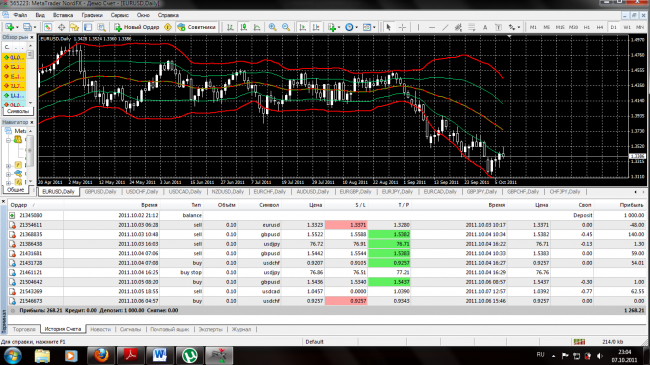Image resolution: width=650 pixels, height=365 pixels.
Task: Switch to M1 timeframe
Action: tap(533, 27)
